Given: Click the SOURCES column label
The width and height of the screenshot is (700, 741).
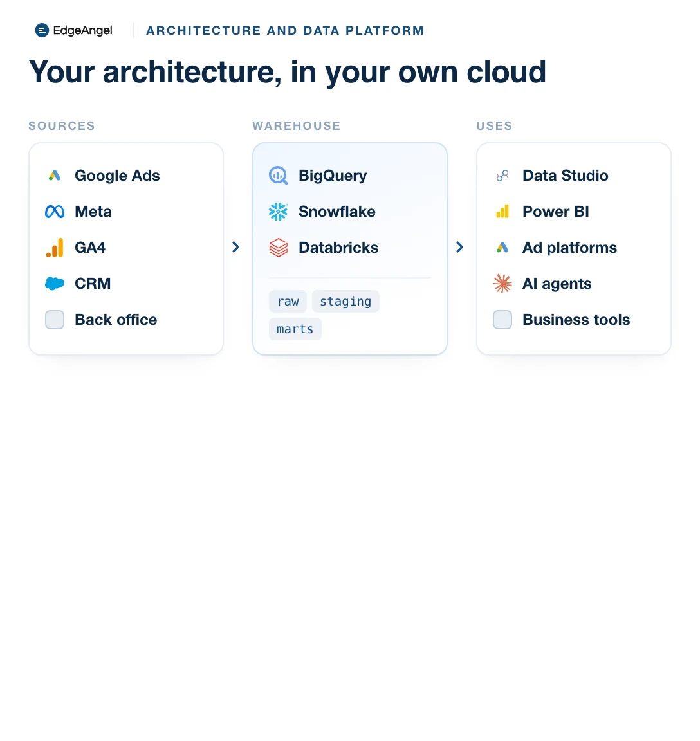Looking at the screenshot, I should click(x=62, y=125).
